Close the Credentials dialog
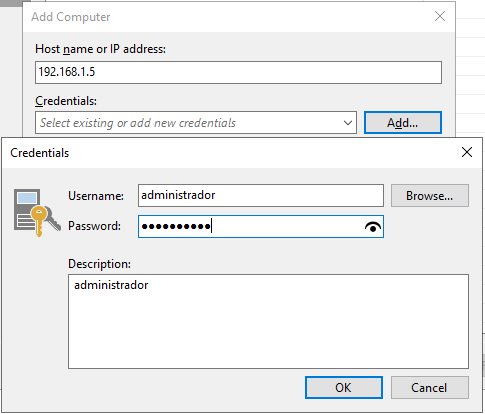Viewport: 485px width, 414px height. [x=467, y=152]
